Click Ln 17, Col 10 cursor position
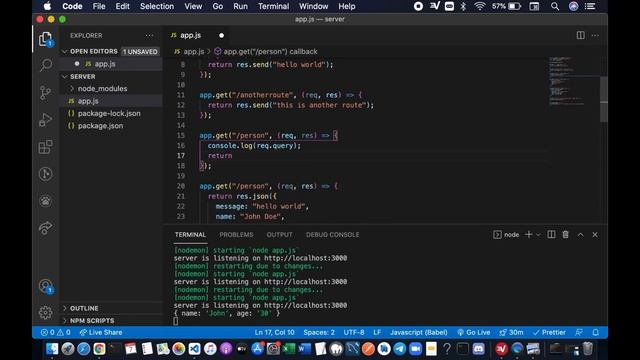Viewport: 640px width, 360px height. tap(274, 332)
